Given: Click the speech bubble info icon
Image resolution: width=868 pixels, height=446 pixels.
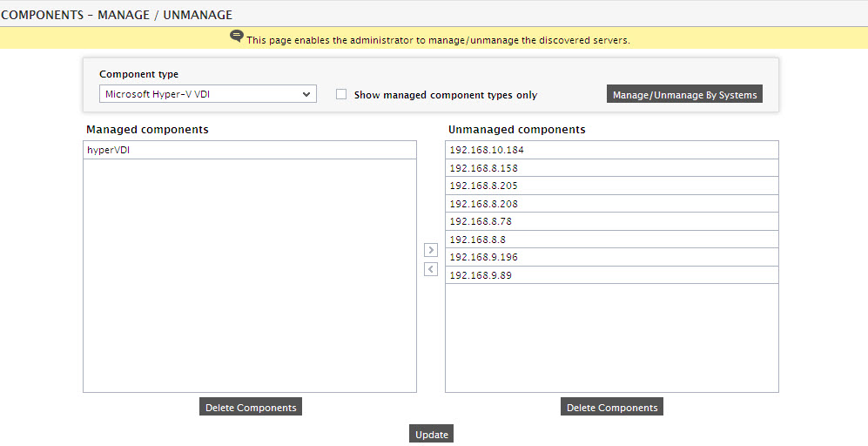Looking at the screenshot, I should pos(237,37).
